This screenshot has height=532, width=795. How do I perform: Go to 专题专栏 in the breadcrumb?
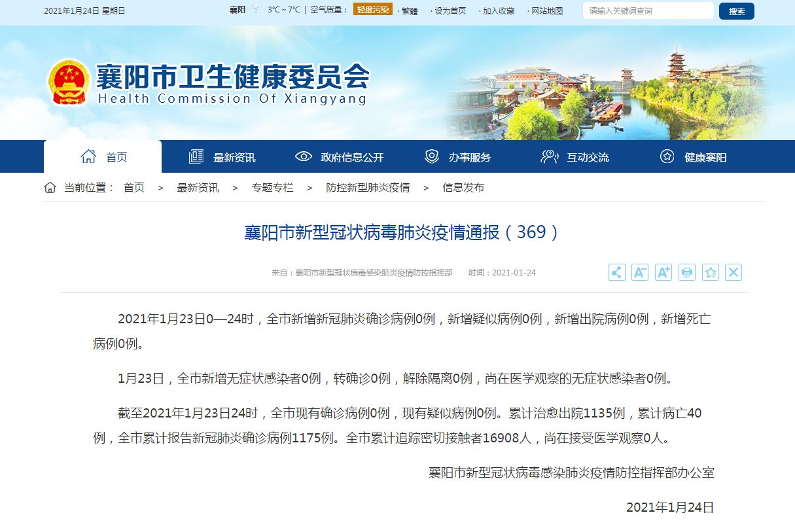click(x=273, y=188)
